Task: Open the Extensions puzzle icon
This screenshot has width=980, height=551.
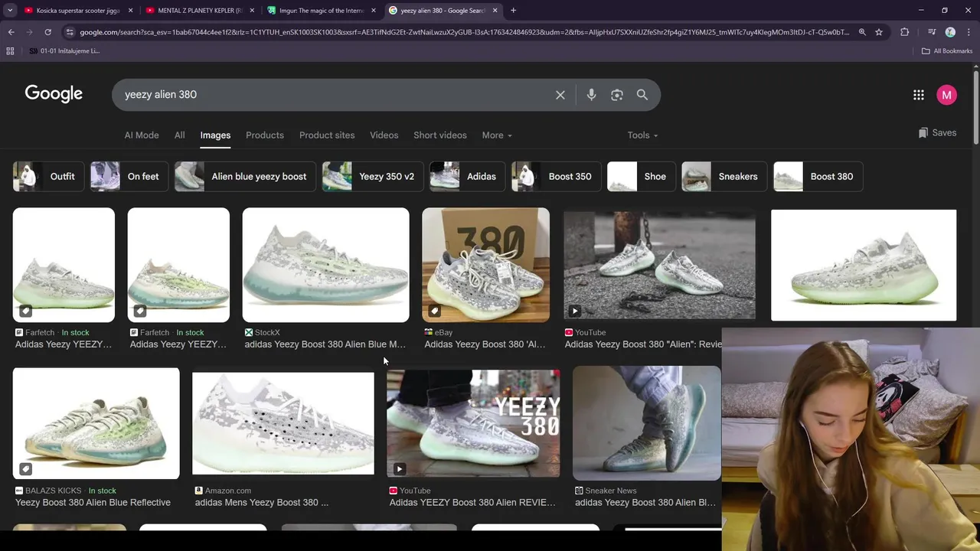Action: (x=905, y=32)
